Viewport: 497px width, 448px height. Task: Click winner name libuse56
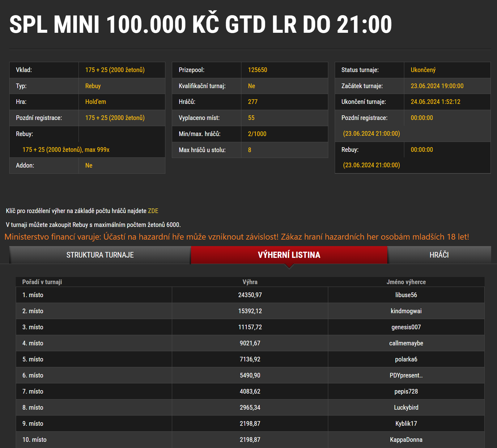[x=406, y=295]
